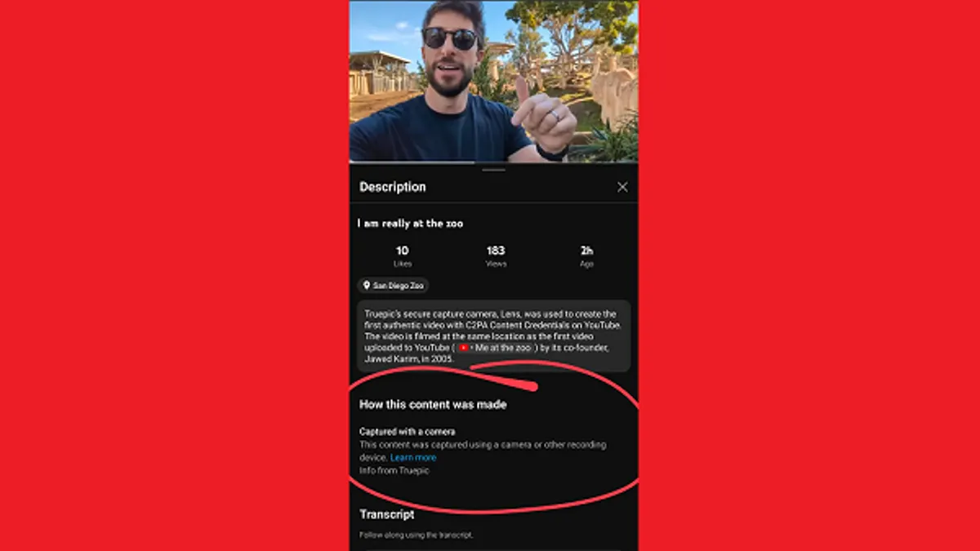Click the 2h Ago upload time

586,256
